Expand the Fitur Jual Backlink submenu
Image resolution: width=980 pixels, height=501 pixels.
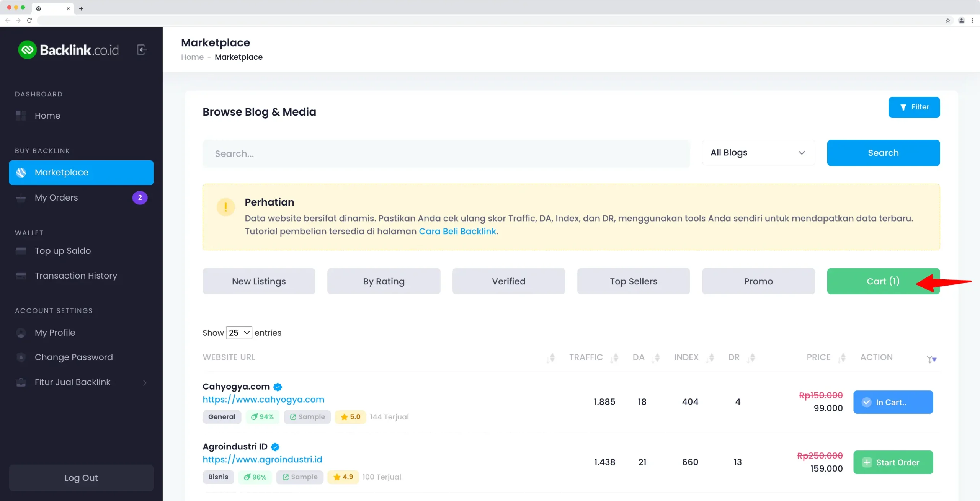(145, 382)
